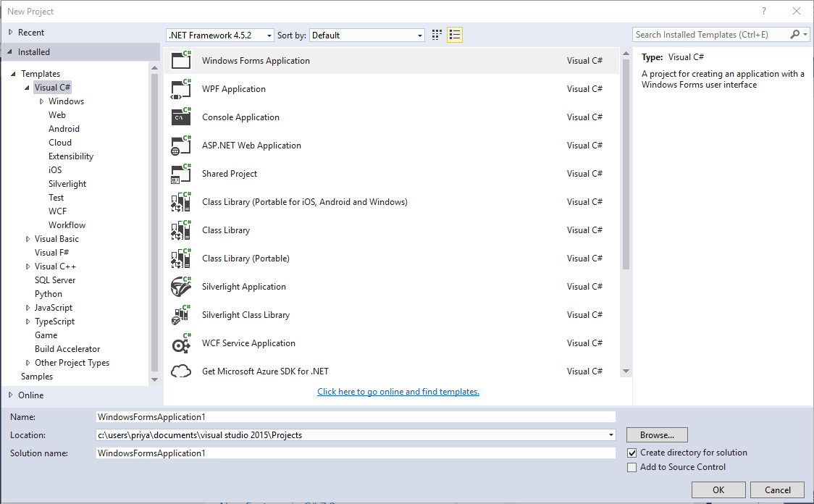The width and height of the screenshot is (814, 504).
Task: Select Silverlight template category
Action: point(67,184)
